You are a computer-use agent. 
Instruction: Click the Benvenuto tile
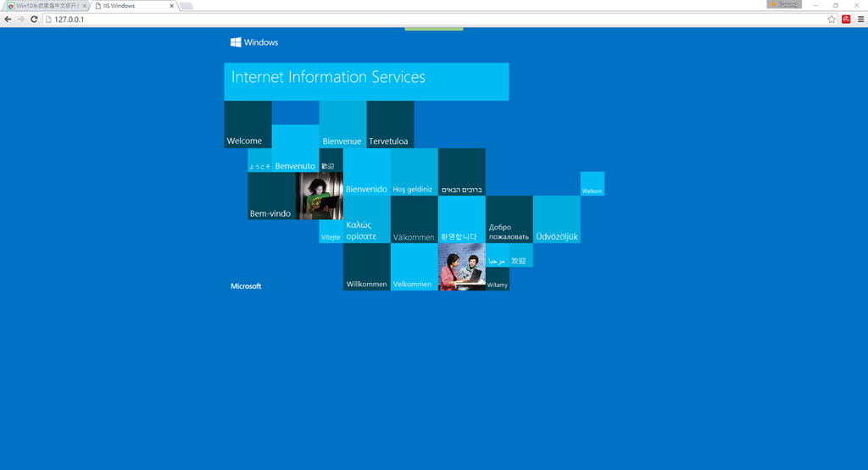click(x=295, y=148)
